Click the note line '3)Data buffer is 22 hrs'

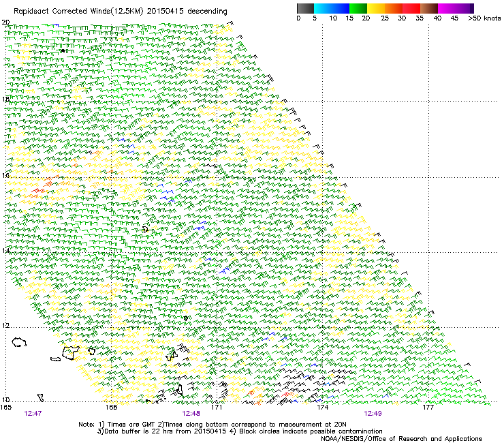[240, 431]
